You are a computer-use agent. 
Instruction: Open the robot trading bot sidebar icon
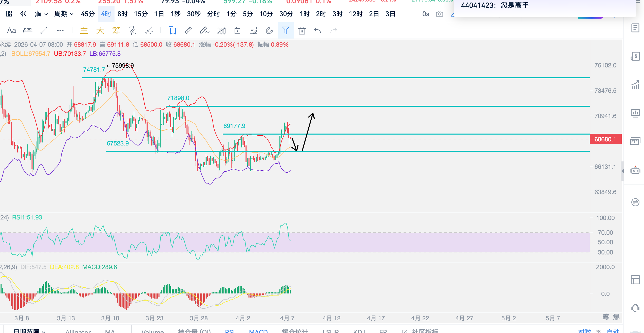635,171
